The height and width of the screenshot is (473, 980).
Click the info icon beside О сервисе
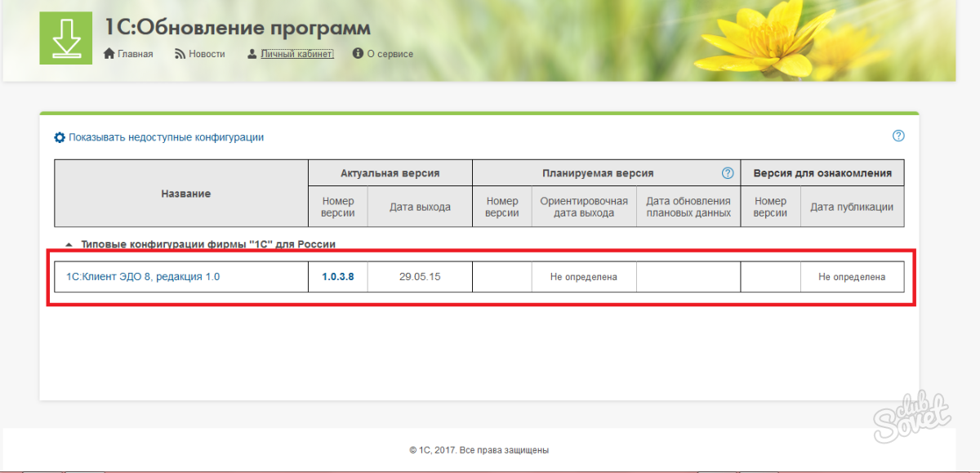coord(358,54)
